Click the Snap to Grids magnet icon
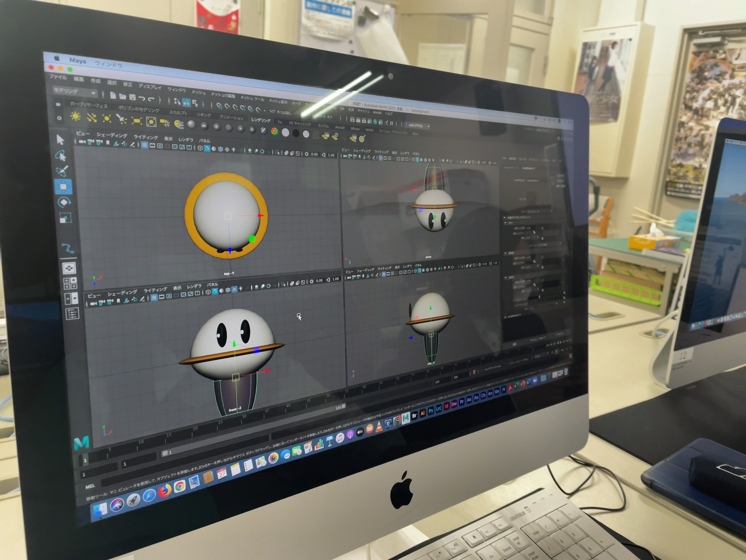Viewport: 746px width, 560px height. click(220, 106)
